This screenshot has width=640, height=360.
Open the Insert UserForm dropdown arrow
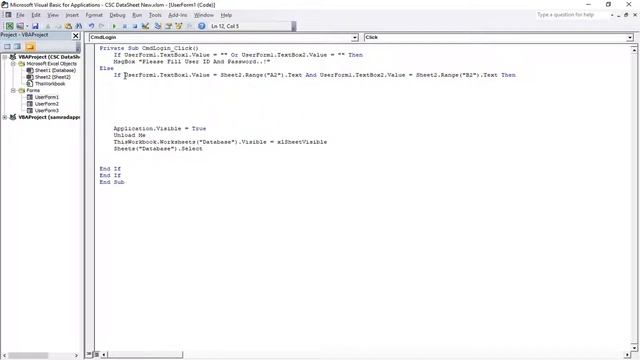pyautogui.click(x=27, y=26)
